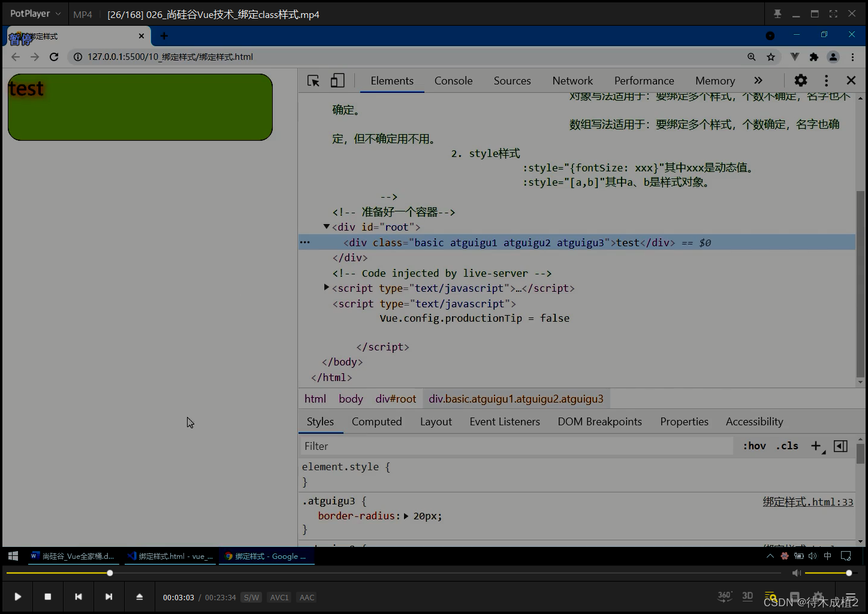Switch to the Console panel
The image size is (868, 614).
tap(454, 81)
